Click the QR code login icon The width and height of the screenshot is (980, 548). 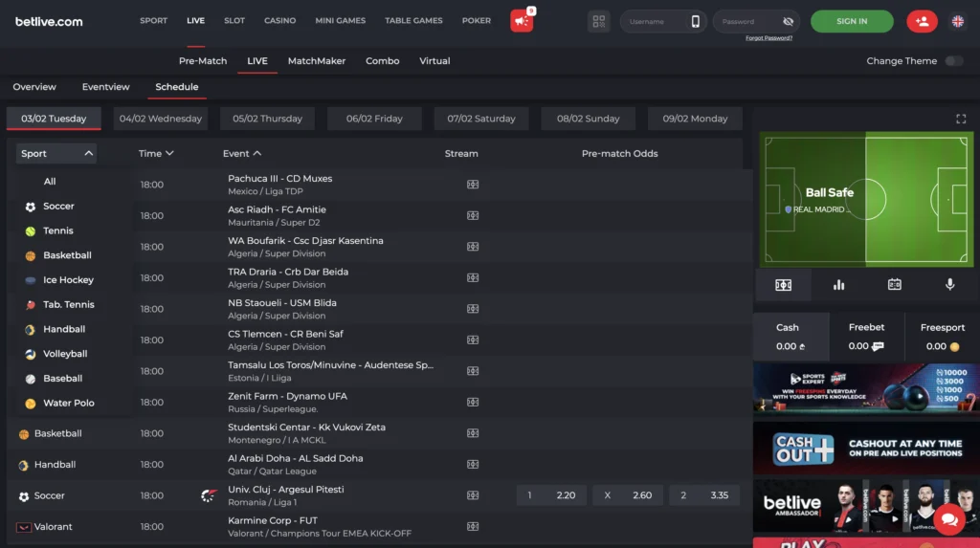599,21
